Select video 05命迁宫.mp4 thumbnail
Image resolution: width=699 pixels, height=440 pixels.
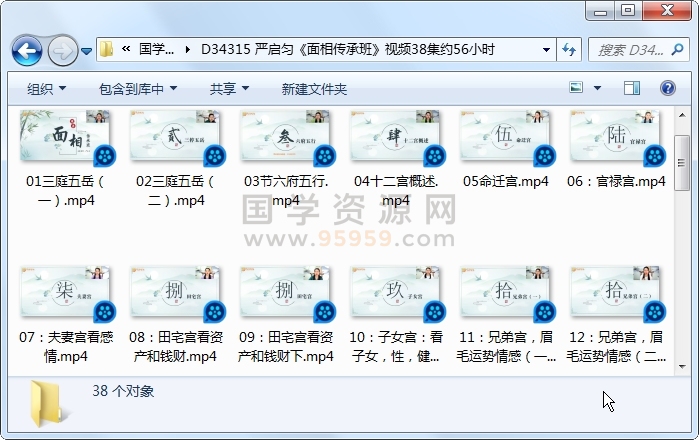(x=506, y=136)
